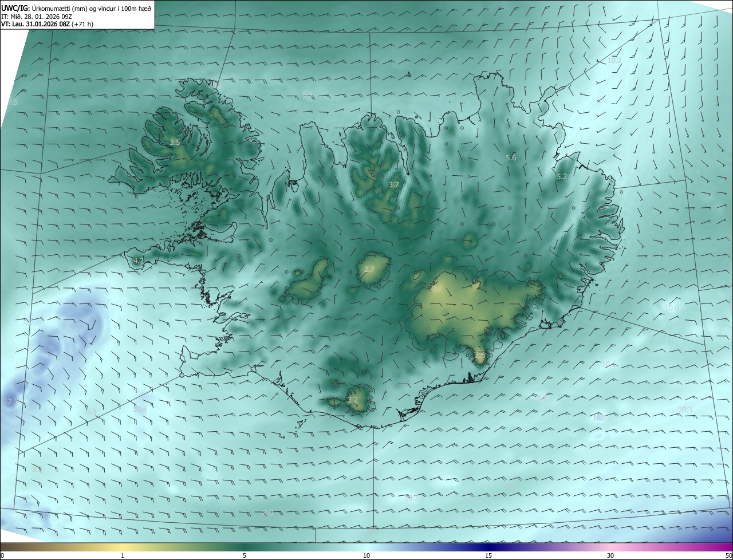Click the 3.2 value on the south glacier
The image size is (733, 560).
point(353,400)
